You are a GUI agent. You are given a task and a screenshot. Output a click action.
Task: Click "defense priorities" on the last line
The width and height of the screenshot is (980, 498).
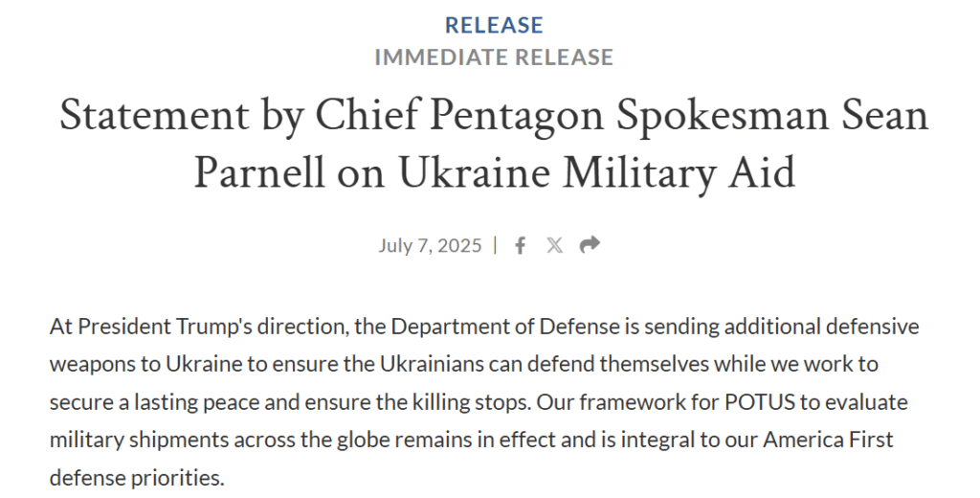coord(136,477)
